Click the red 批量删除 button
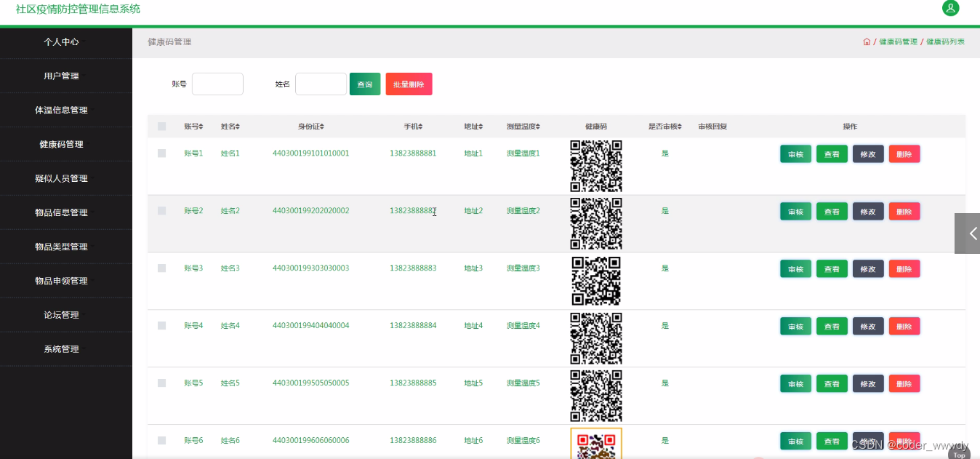Screen dimensions: 980x459 pyautogui.click(x=409, y=84)
